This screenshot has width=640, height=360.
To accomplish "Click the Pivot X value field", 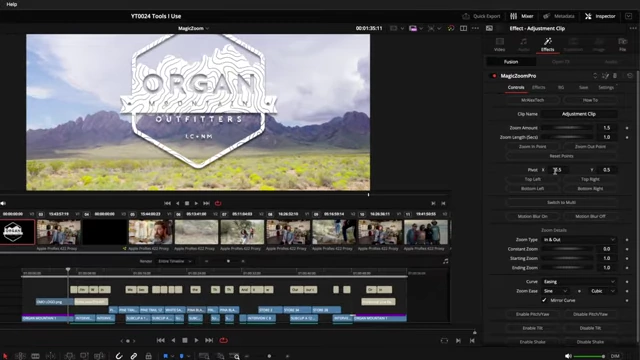I will (x=558, y=170).
